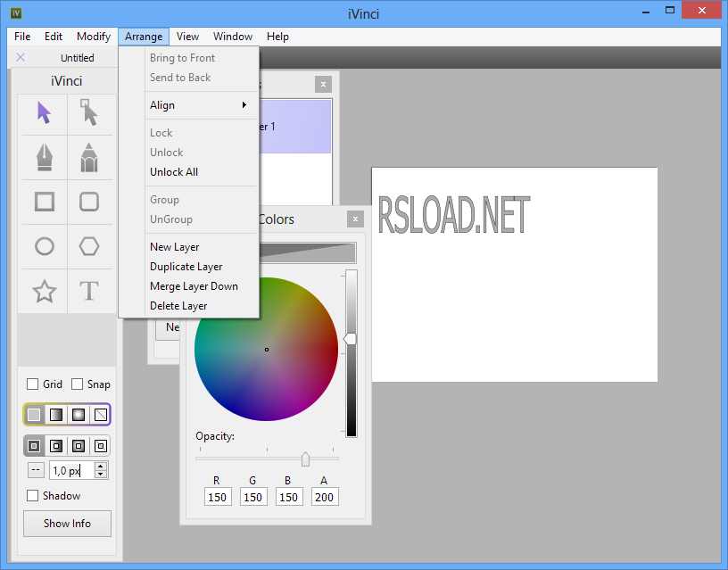Viewport: 728px width, 570px height.
Task: Select the Star shape tool
Action: 44,291
